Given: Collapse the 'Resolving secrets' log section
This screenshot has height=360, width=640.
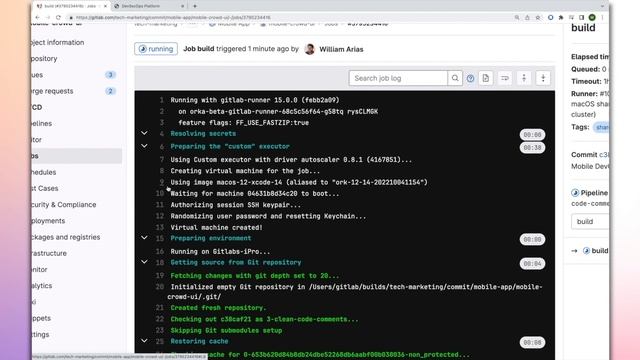Looking at the screenshot, I should [x=144, y=133].
